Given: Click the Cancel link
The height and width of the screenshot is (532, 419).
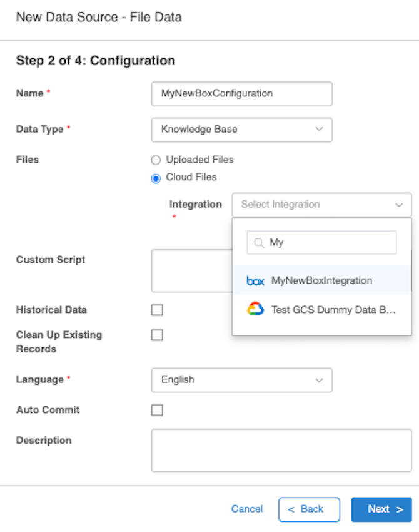Looking at the screenshot, I should coord(247,509).
